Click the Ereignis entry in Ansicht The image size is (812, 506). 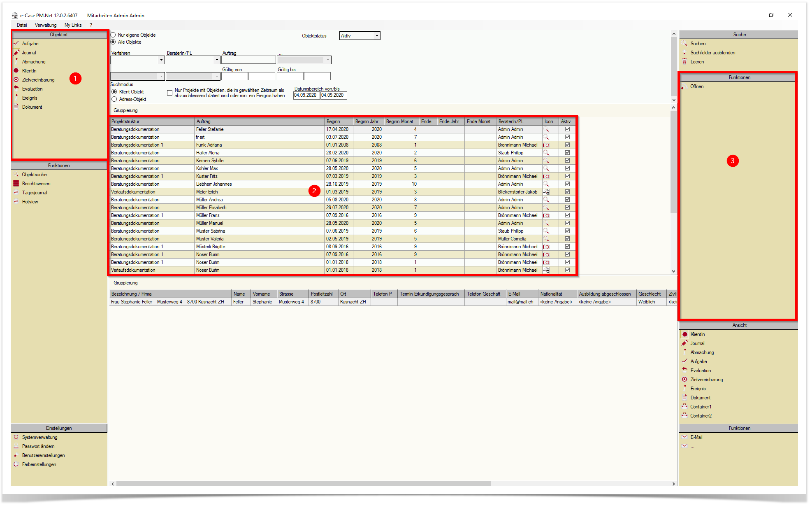tap(698, 389)
